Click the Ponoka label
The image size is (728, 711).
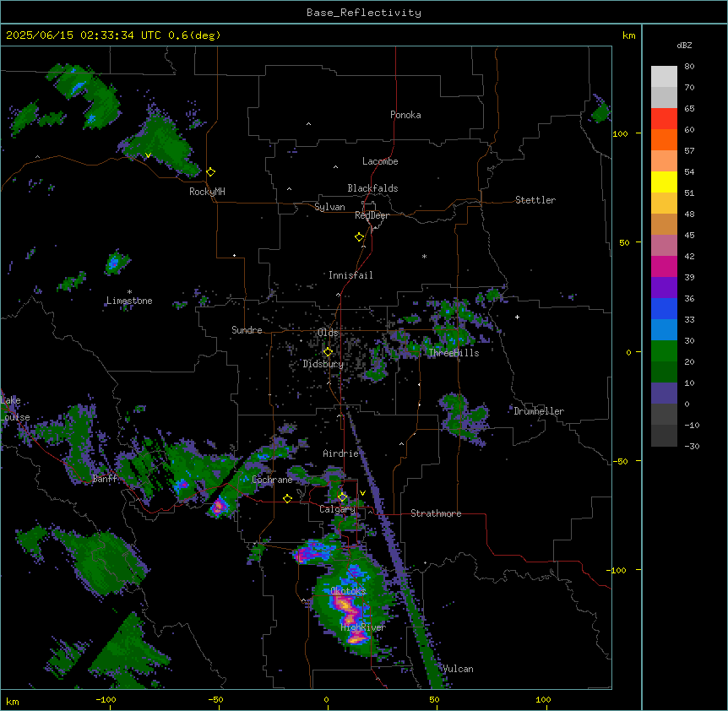(x=405, y=115)
